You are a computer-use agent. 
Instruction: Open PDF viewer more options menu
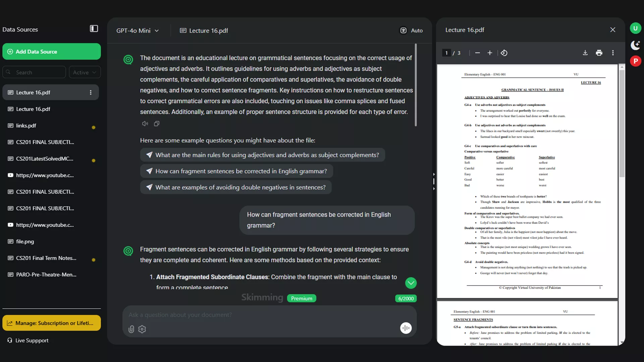point(613,53)
